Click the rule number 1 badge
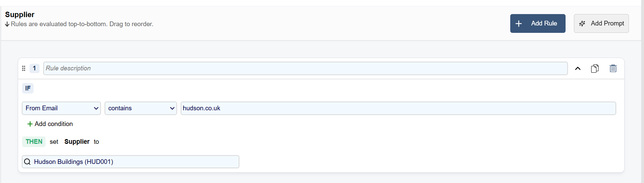The width and height of the screenshot is (644, 183). [x=34, y=68]
